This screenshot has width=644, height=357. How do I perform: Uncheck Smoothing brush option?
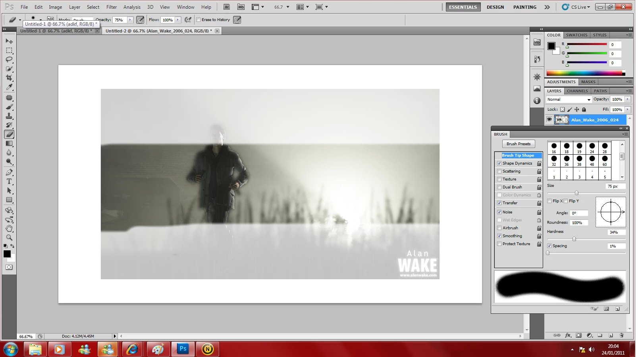(x=499, y=236)
